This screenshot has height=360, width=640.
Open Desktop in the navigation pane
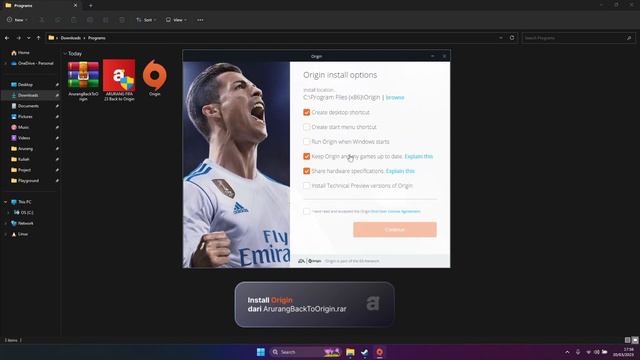click(22, 84)
